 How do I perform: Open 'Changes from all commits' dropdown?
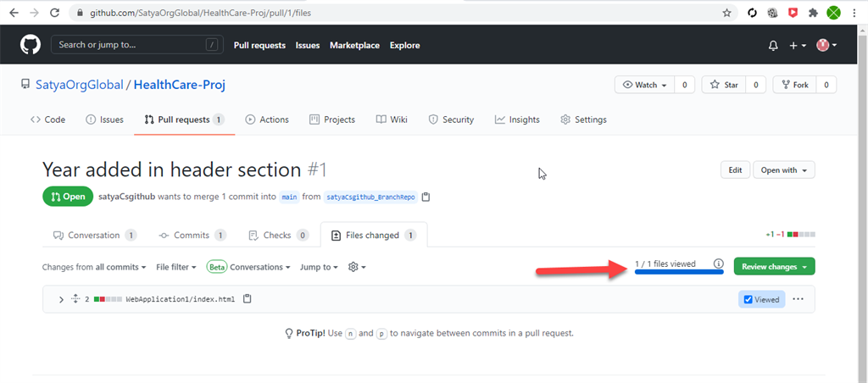coord(94,267)
